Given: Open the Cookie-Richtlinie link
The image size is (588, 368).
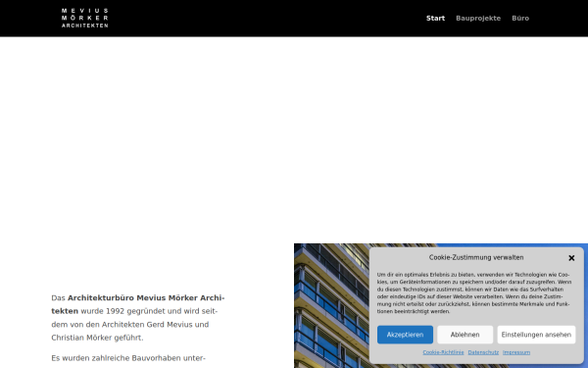Looking at the screenshot, I should coord(443,352).
